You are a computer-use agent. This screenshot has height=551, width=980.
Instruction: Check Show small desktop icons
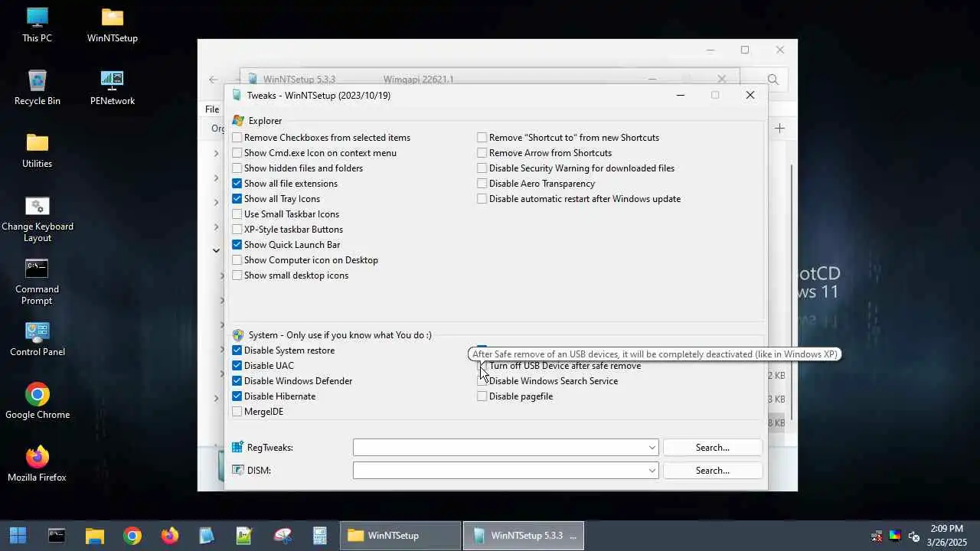tap(237, 275)
